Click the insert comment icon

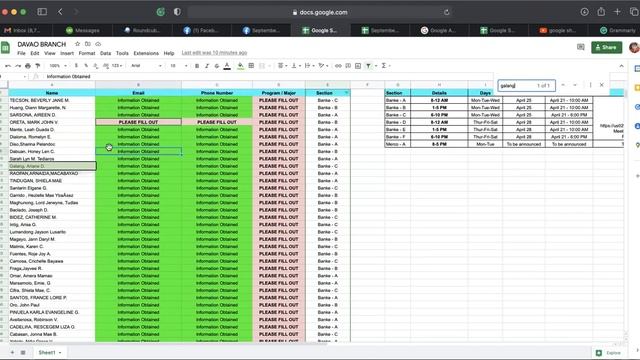tap(348, 66)
